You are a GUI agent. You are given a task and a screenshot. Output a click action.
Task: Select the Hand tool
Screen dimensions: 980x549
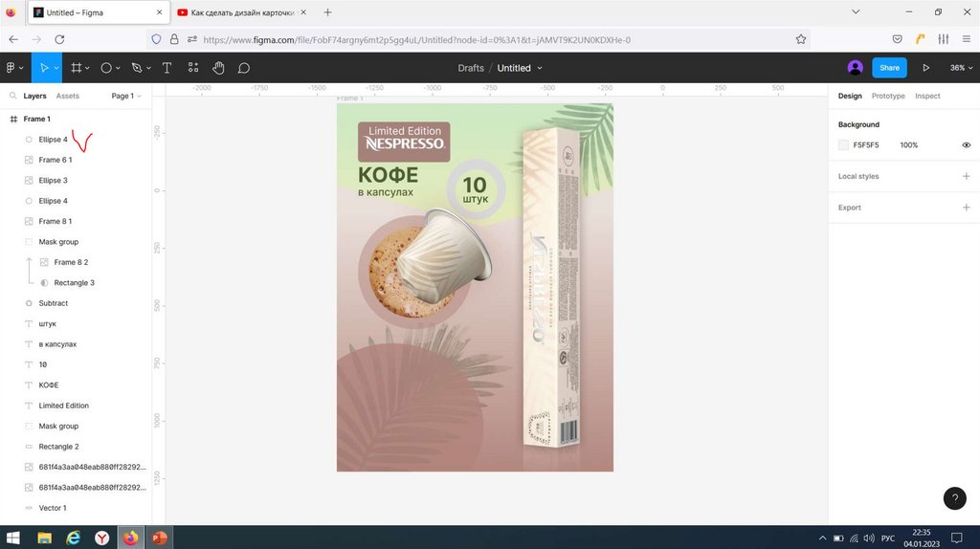click(218, 68)
